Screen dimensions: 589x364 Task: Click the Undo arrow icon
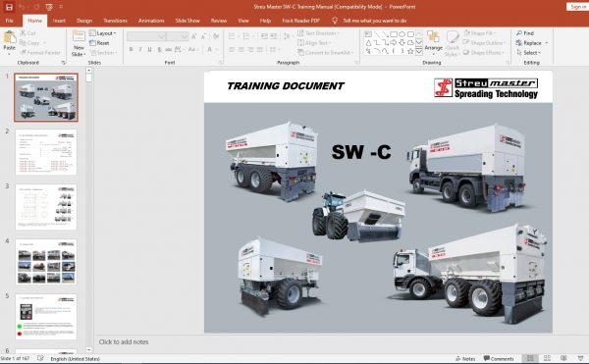coord(23,7)
